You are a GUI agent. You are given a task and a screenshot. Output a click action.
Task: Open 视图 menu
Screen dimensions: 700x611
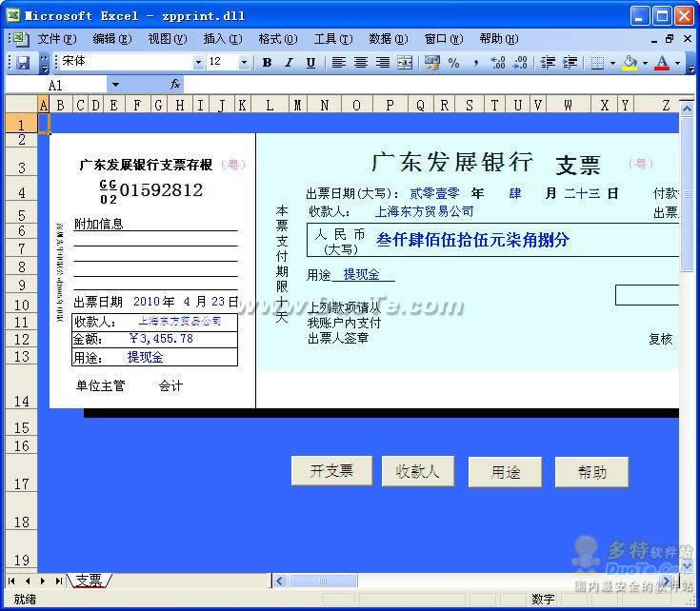[168, 39]
